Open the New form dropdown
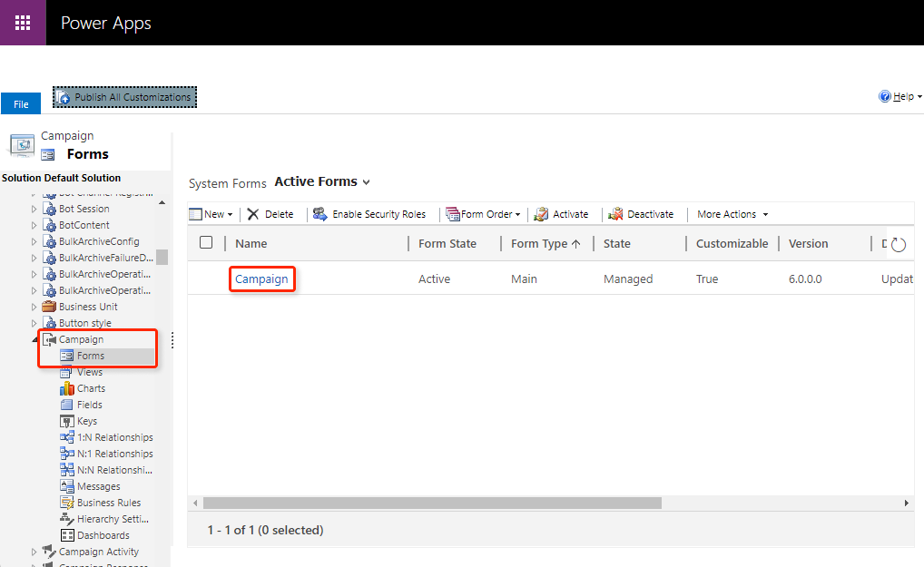This screenshot has height=567, width=924. click(211, 214)
